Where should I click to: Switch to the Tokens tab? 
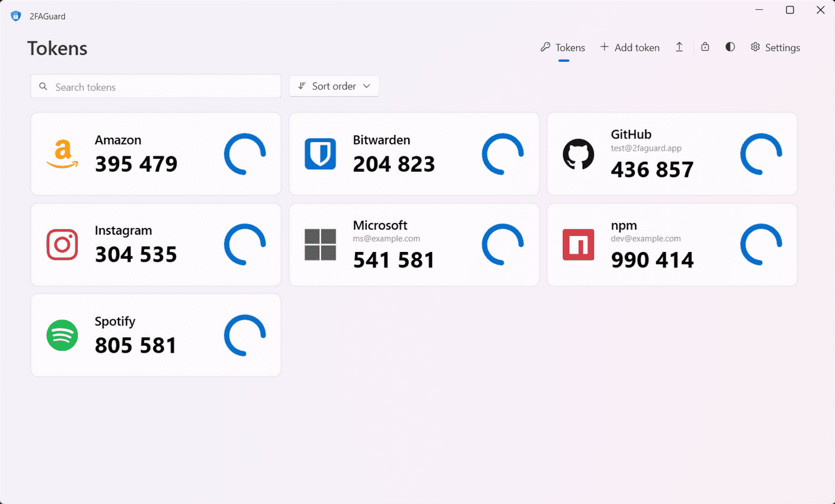pos(563,48)
